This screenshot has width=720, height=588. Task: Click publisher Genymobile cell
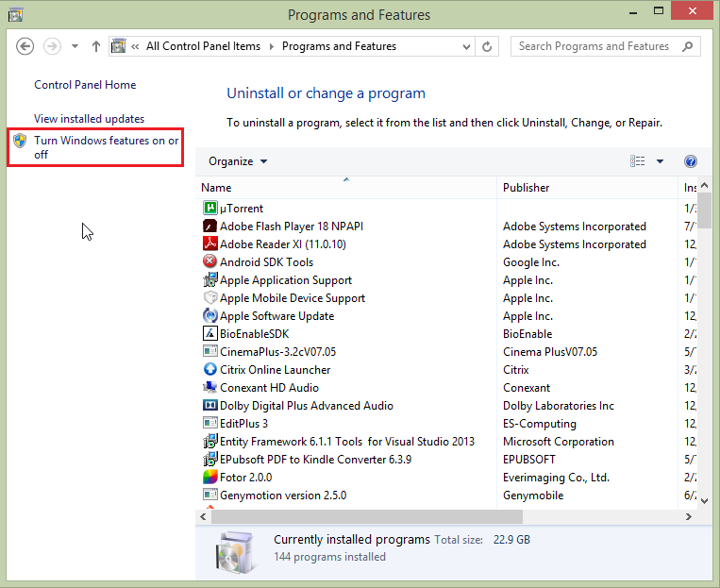[533, 496]
